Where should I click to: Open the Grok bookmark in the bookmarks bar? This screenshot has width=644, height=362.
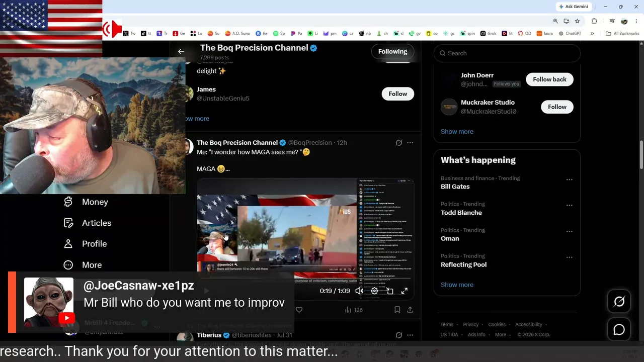tap(489, 34)
